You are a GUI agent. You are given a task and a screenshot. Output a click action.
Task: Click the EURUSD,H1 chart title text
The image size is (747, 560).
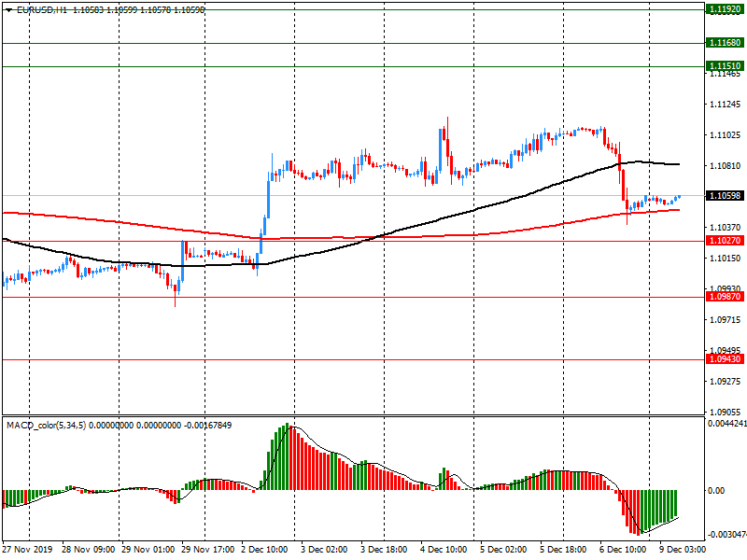pyautogui.click(x=42, y=9)
